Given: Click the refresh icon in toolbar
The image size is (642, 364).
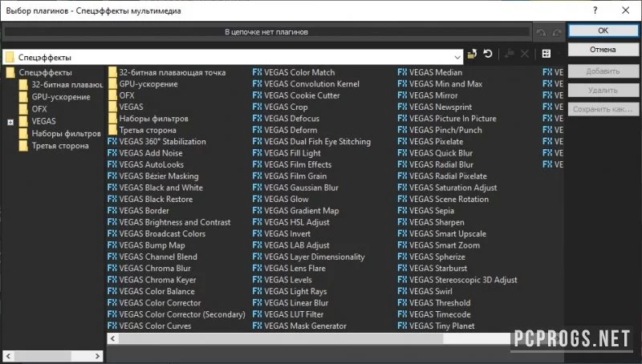Looking at the screenshot, I should click(488, 54).
